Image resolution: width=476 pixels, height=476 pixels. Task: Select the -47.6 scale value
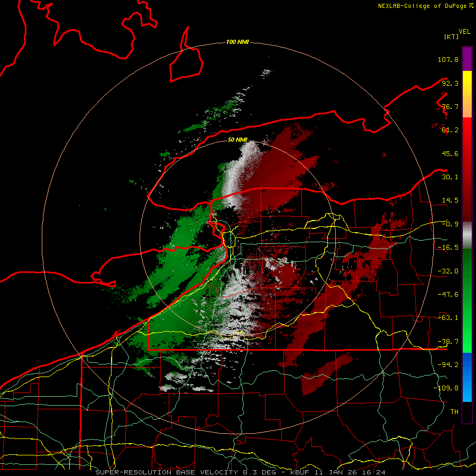point(448,295)
